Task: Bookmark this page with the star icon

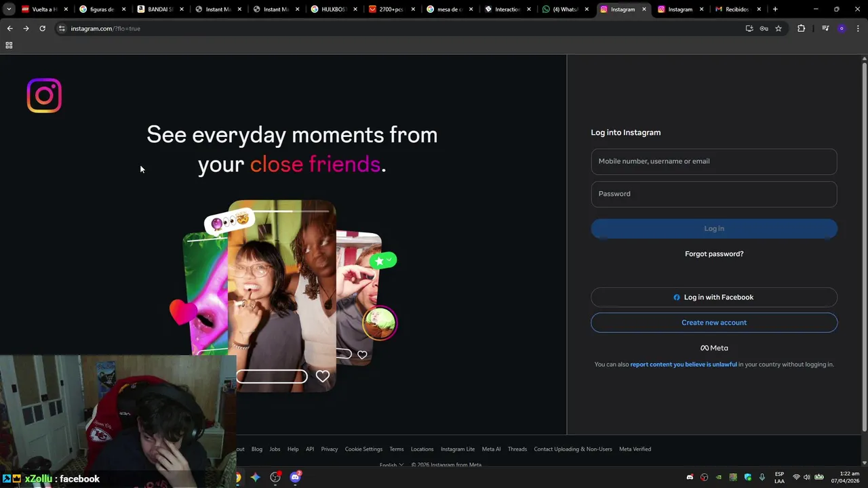Action: click(778, 28)
